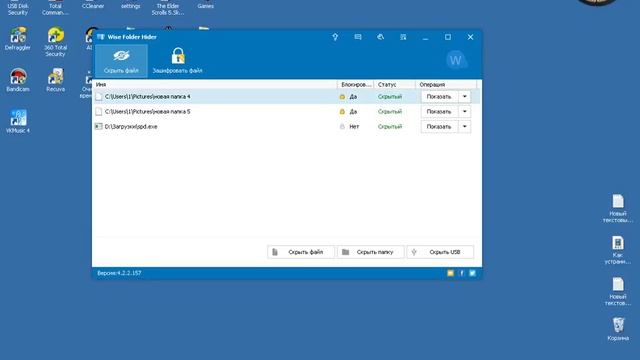Select row D:\Загрузки\spd.exe
Viewport: 640px width, 360px height.
click(x=287, y=127)
